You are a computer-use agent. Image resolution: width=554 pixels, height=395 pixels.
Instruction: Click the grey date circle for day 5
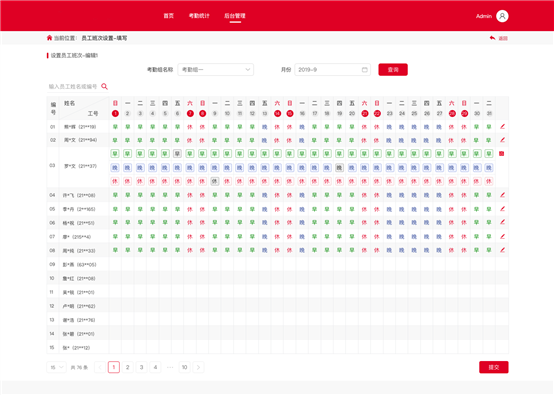(x=165, y=113)
